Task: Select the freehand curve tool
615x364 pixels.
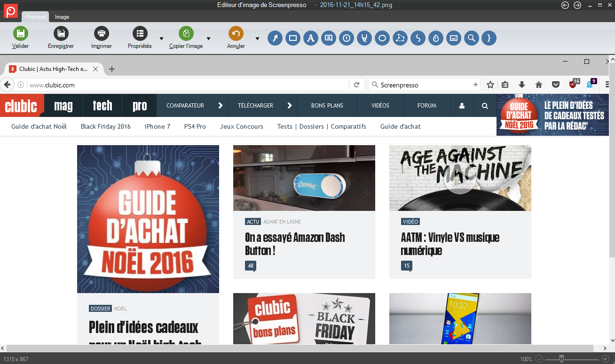Action: coord(418,38)
